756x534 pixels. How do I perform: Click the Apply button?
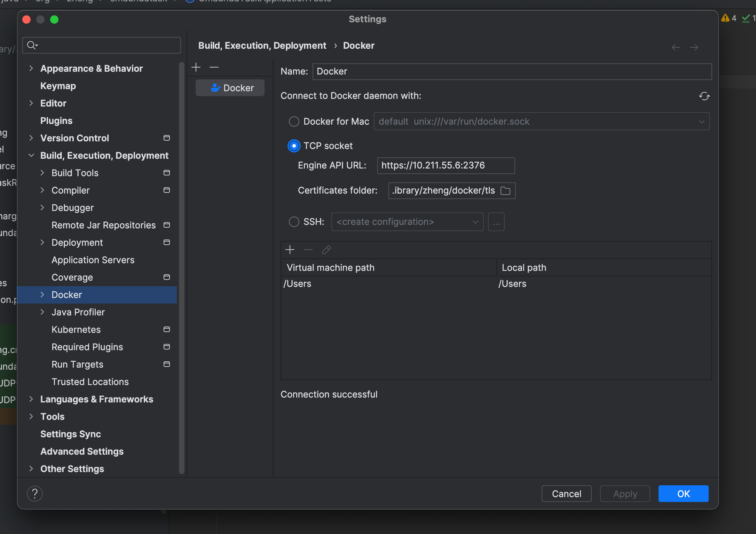point(625,494)
